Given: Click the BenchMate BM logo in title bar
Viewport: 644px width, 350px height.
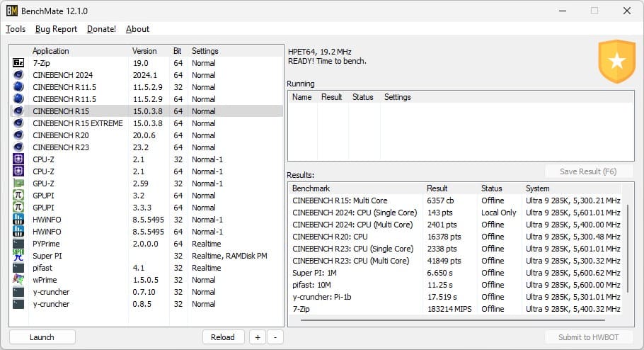Looking at the screenshot, I should click(12, 11).
